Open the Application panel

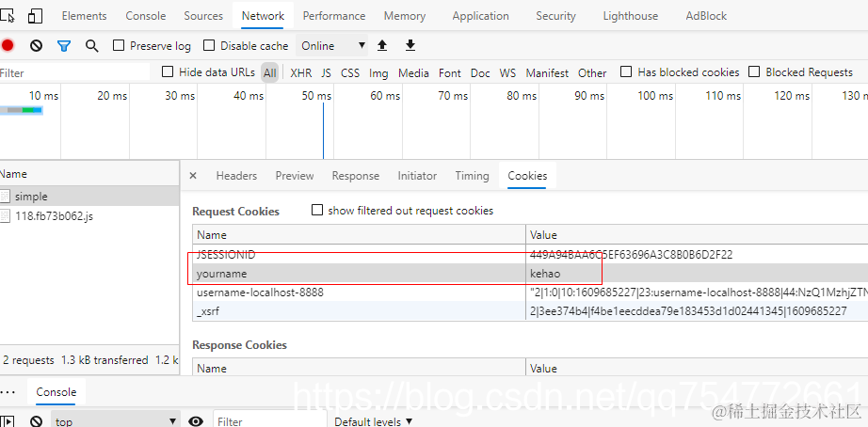tap(480, 16)
